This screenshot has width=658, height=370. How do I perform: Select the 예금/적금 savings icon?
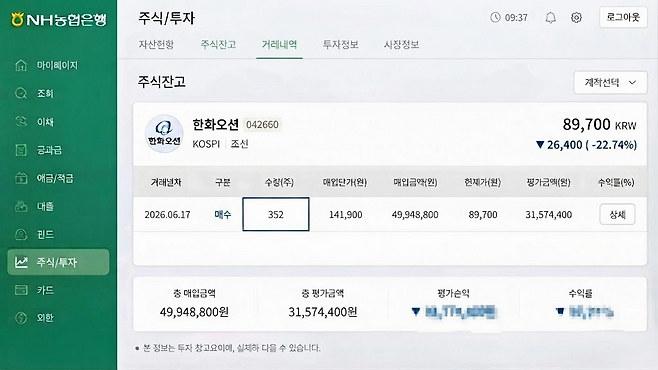pyautogui.click(x=21, y=178)
